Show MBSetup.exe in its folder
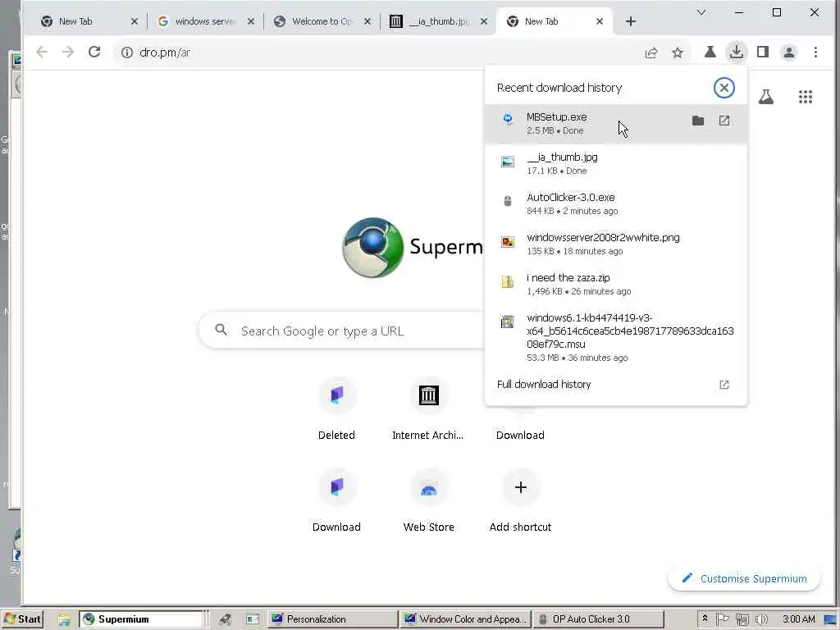This screenshot has height=630, width=840. coord(697,121)
